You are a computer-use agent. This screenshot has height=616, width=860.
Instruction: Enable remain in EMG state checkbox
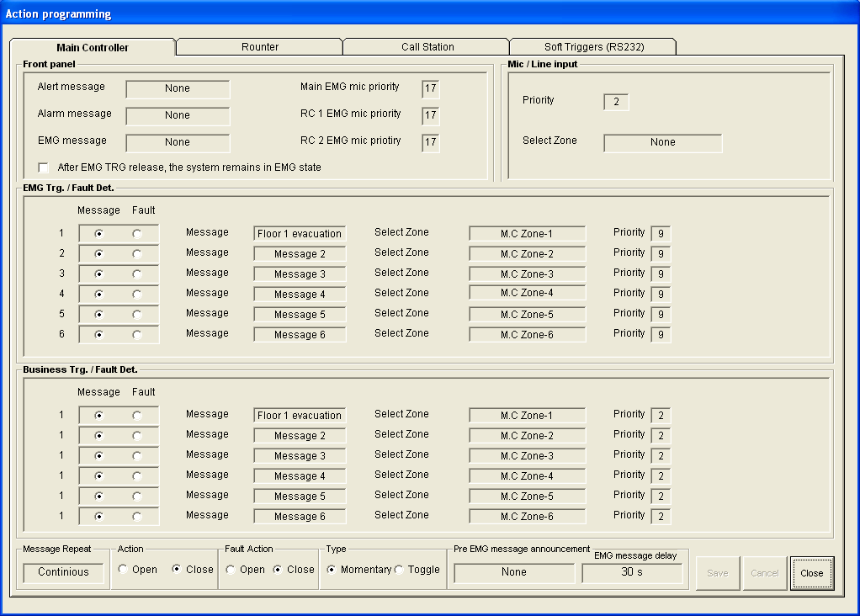[43, 167]
